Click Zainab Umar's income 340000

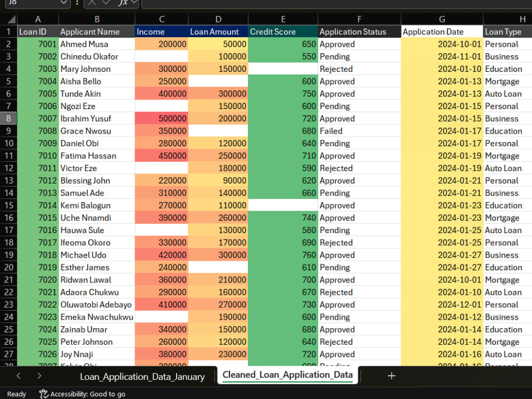[162, 329]
